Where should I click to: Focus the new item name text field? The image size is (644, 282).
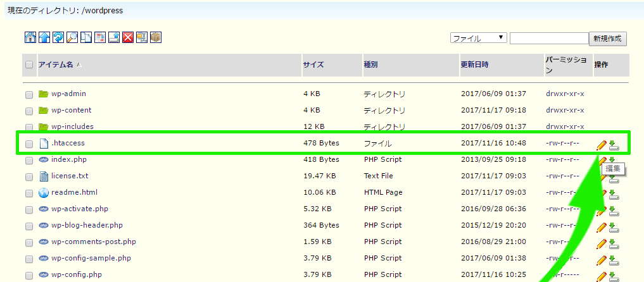click(548, 39)
